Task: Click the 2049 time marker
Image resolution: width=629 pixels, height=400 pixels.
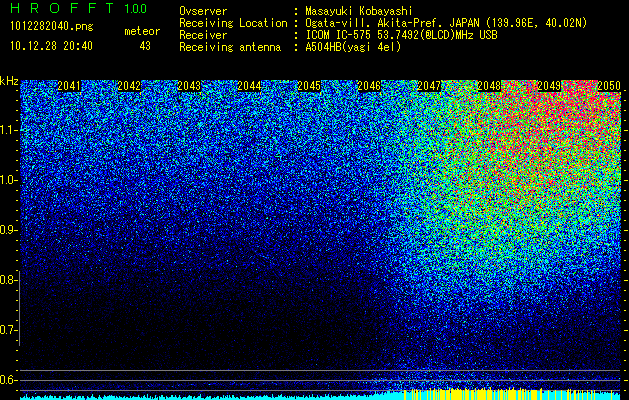Action: point(549,86)
